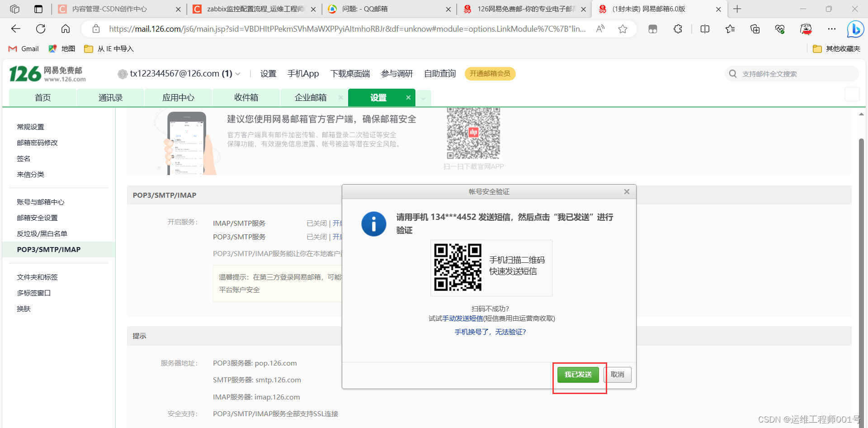Click the 取消 button in the dialog
868x428 pixels.
point(618,375)
